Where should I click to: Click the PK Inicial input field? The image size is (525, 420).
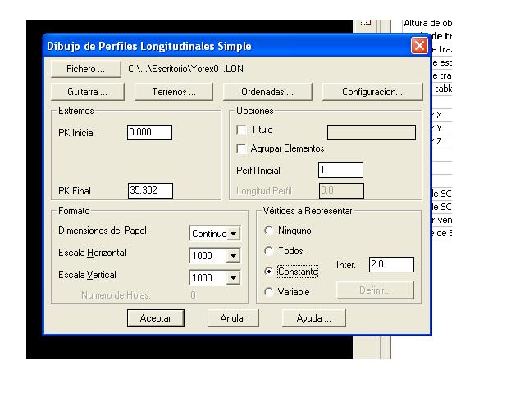[x=149, y=132]
